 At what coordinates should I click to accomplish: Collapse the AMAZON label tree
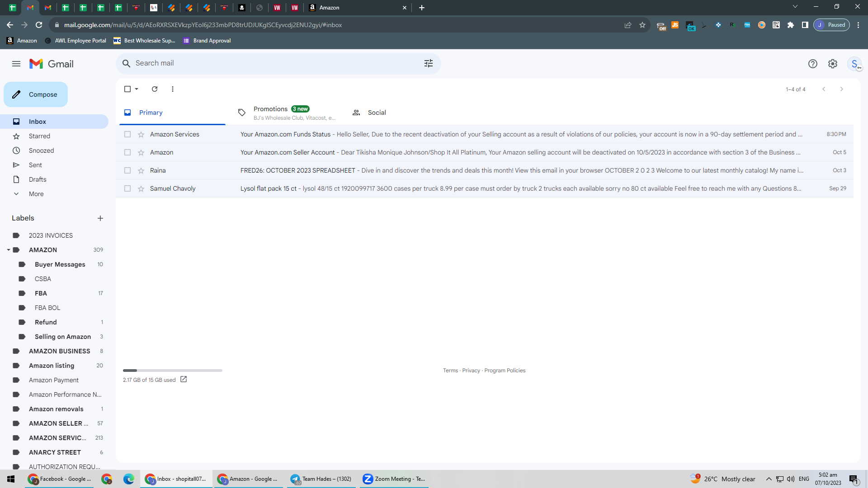[x=8, y=250]
